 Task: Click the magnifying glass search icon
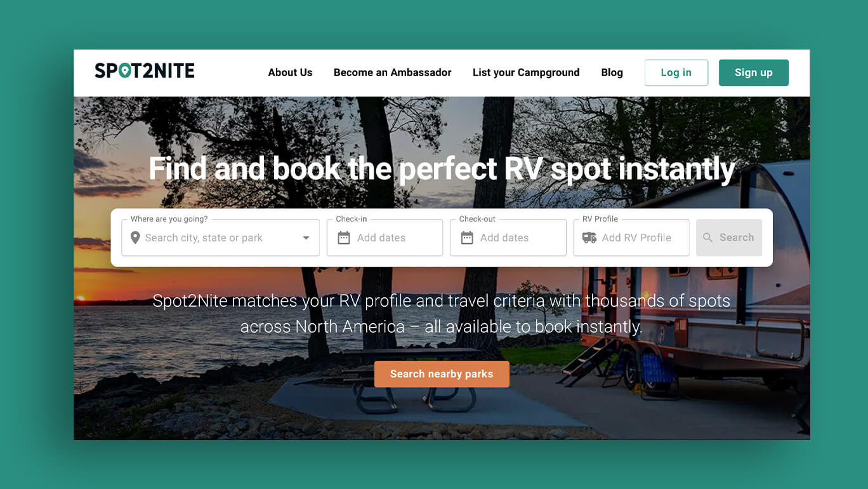tap(708, 238)
